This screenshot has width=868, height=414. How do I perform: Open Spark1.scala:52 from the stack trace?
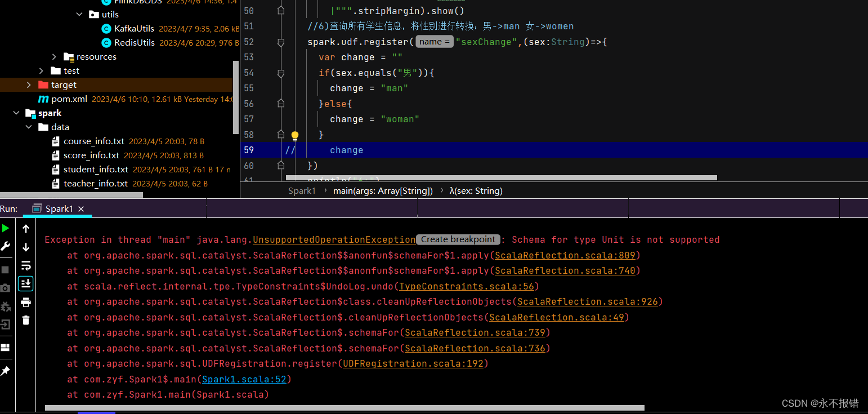tap(244, 379)
